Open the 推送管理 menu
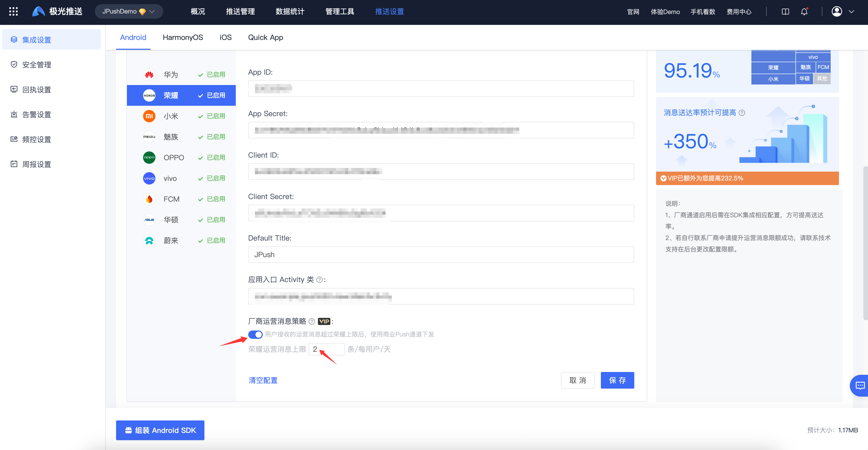Viewport: 868px width, 450px height. click(240, 11)
